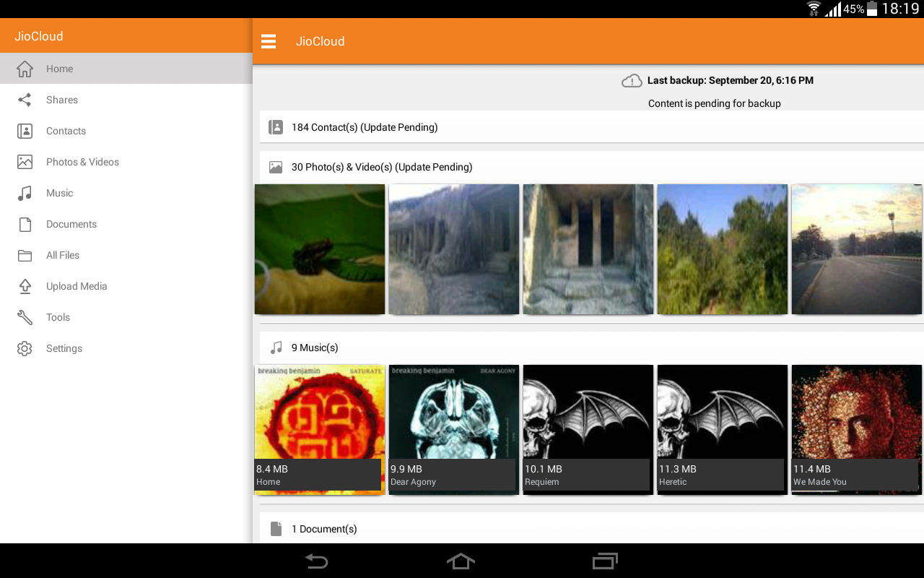Toggle the hamburger menu icon
The image size is (924, 578).
(269, 41)
